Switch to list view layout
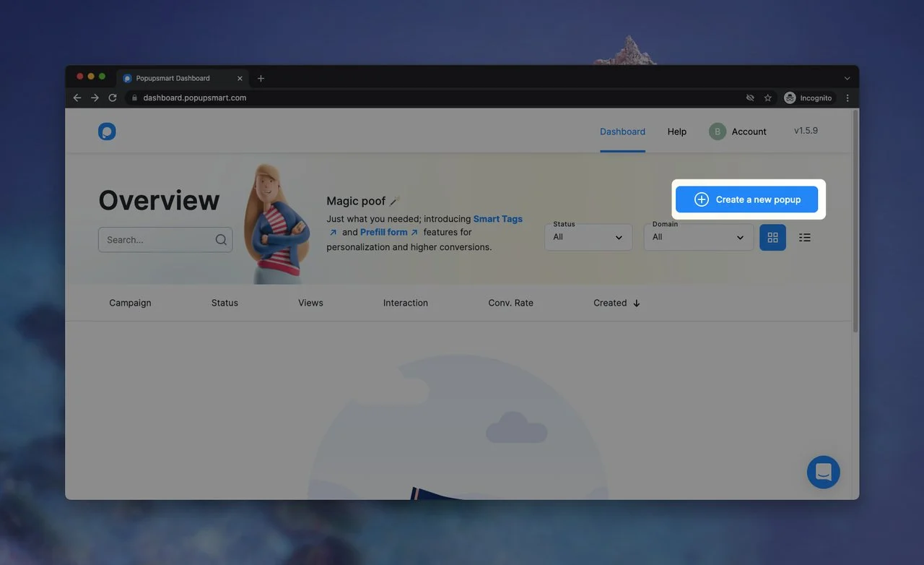The image size is (924, 565). (805, 238)
